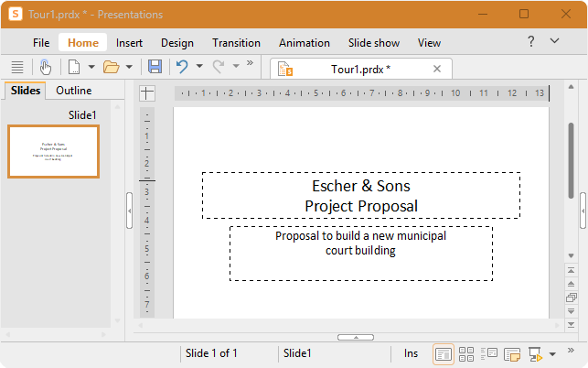
Task: Open the Insert ribbon tab
Action: click(129, 43)
